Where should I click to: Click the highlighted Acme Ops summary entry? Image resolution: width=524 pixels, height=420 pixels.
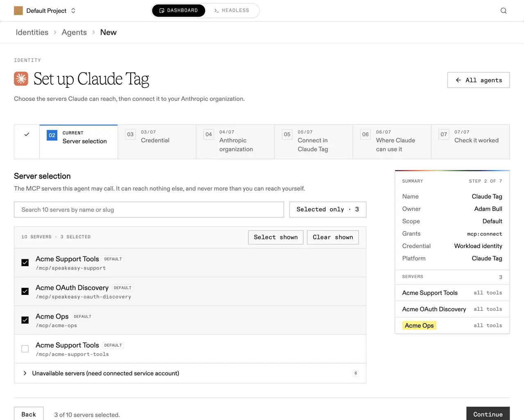[419, 326]
